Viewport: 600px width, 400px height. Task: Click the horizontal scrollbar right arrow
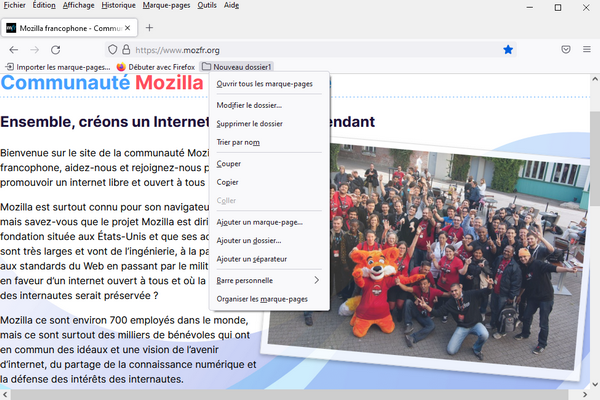585,395
